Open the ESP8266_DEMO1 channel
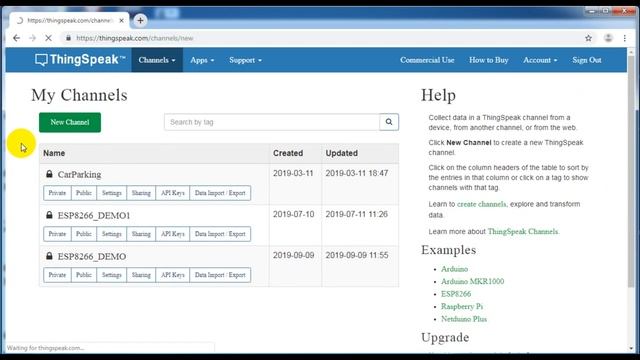640x360 pixels. tap(94, 215)
